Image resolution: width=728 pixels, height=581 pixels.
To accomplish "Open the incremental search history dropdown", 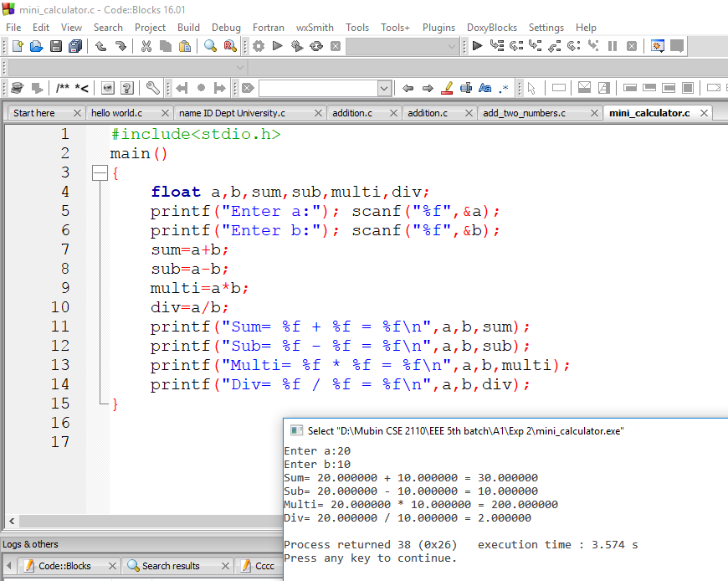I will 383,86.
